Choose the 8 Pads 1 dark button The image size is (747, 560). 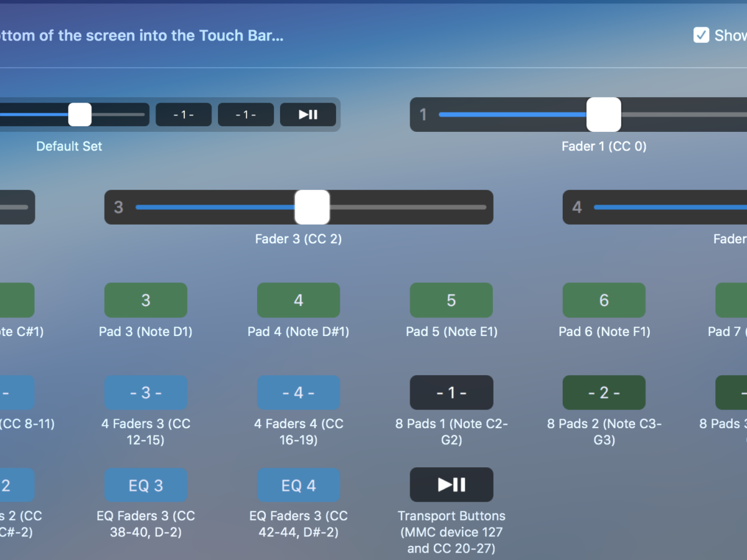pyautogui.click(x=451, y=393)
